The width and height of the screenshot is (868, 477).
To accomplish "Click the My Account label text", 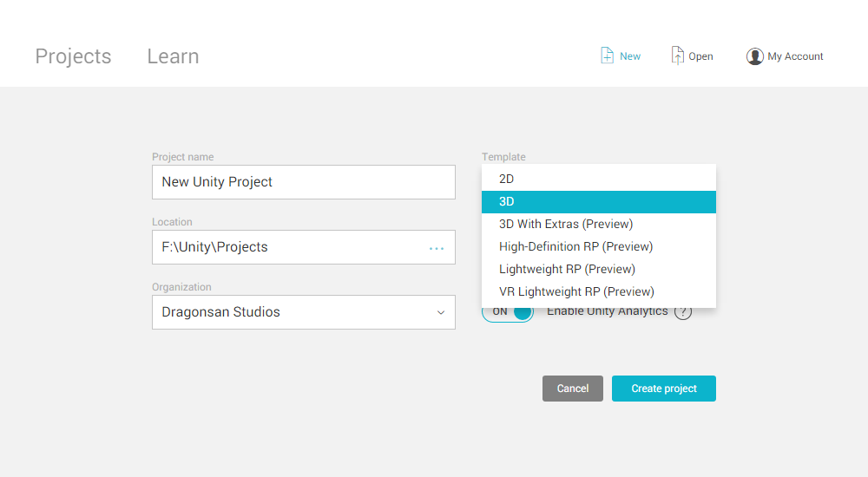I will pos(795,56).
